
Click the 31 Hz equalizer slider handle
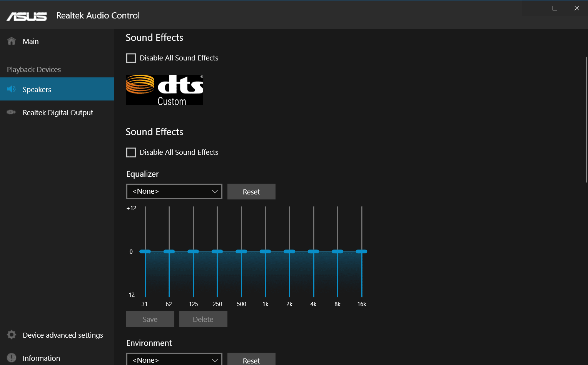coord(145,251)
